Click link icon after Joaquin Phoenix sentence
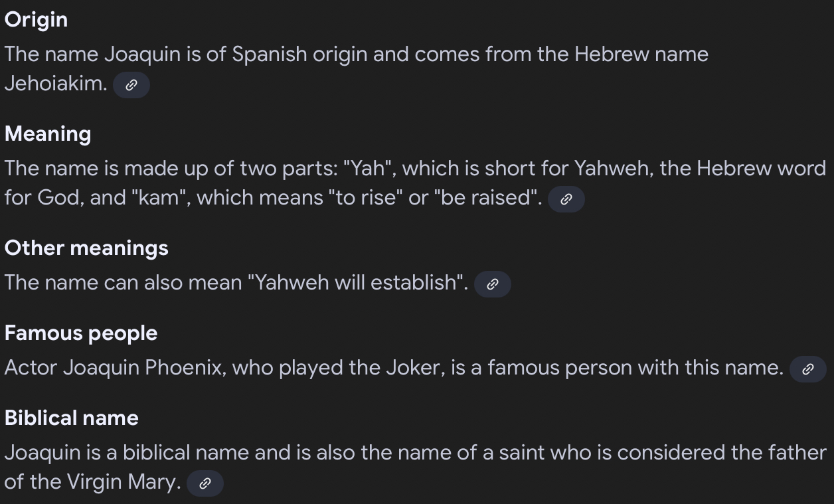Screen dimensions: 834x504 (x=807, y=369)
